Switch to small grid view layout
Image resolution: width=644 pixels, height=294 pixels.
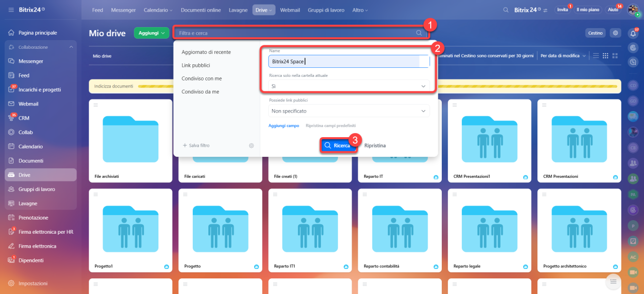(606, 55)
